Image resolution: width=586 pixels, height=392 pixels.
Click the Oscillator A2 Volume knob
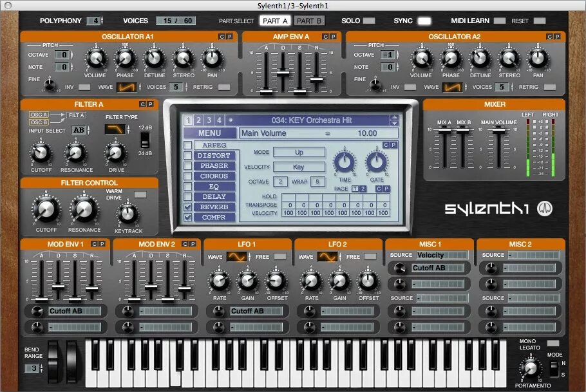point(422,59)
